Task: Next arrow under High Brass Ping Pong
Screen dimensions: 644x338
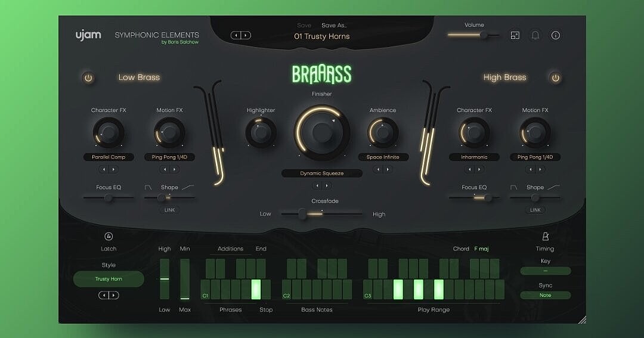Action: pyautogui.click(x=540, y=169)
